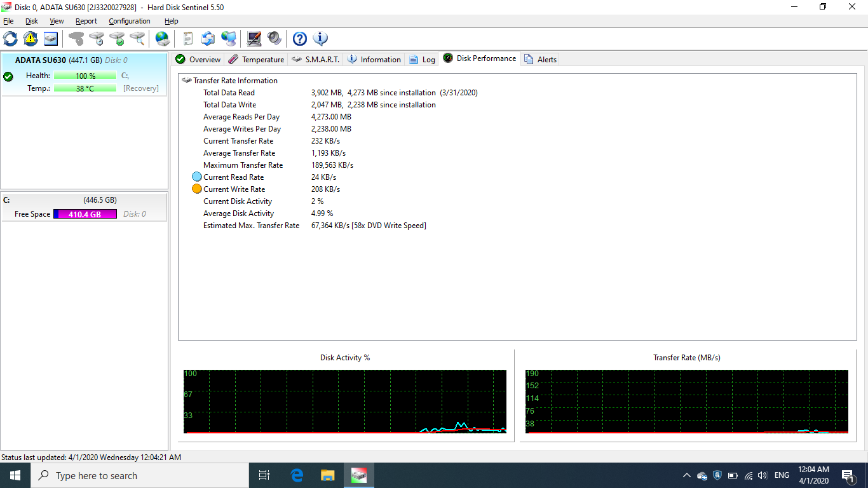Click the Transfer Rate (MB/s) graph

pos(686,402)
